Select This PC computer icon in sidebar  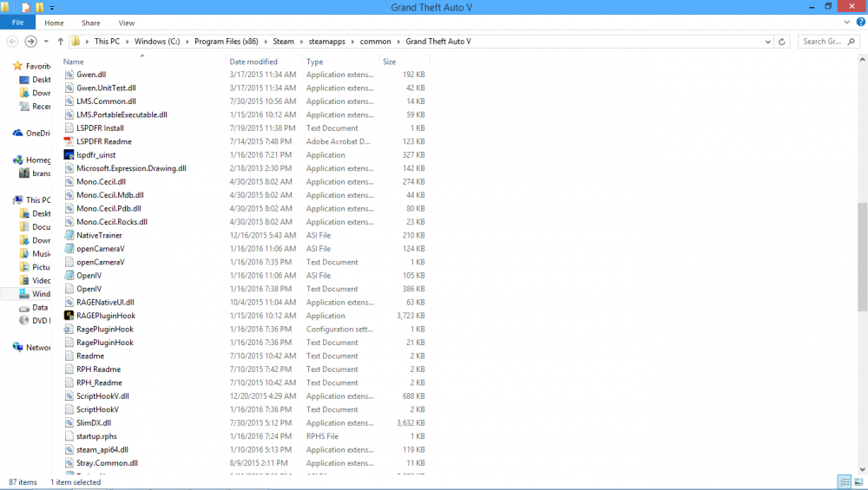(x=17, y=199)
